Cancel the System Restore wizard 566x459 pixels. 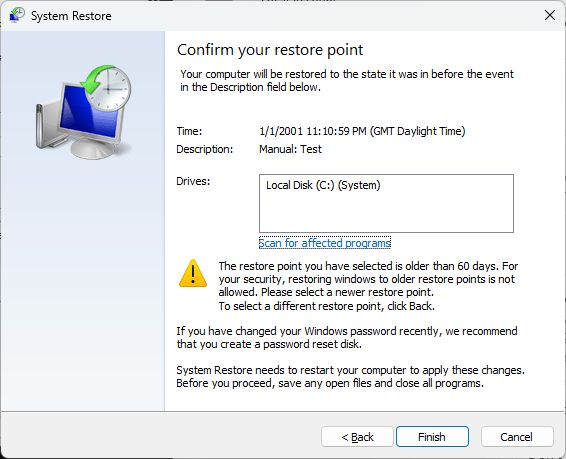pyautogui.click(x=517, y=437)
